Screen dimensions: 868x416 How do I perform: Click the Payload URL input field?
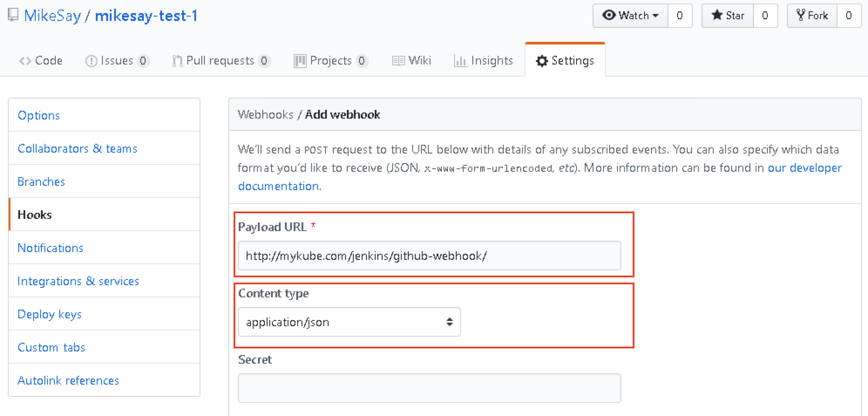[429, 256]
